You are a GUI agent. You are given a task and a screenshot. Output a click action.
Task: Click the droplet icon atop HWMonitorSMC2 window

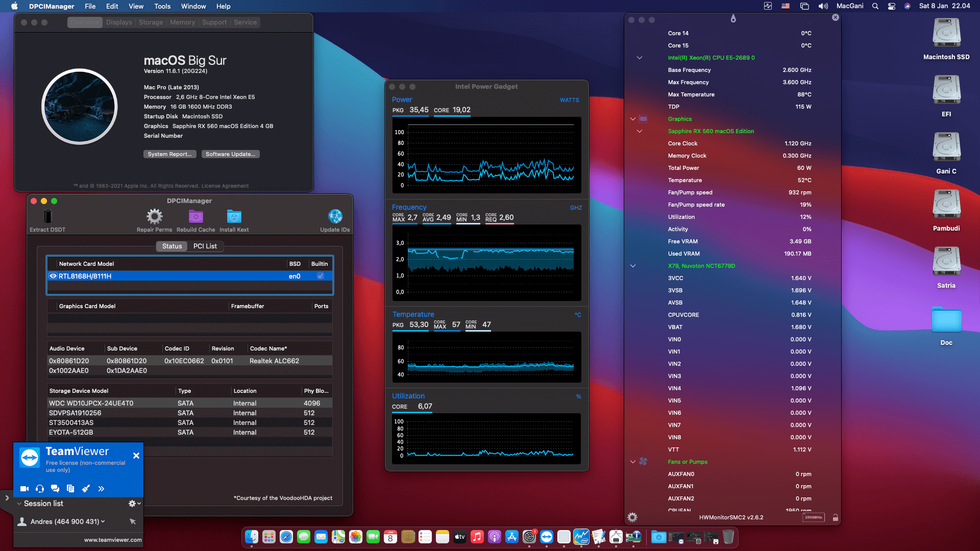(x=733, y=18)
